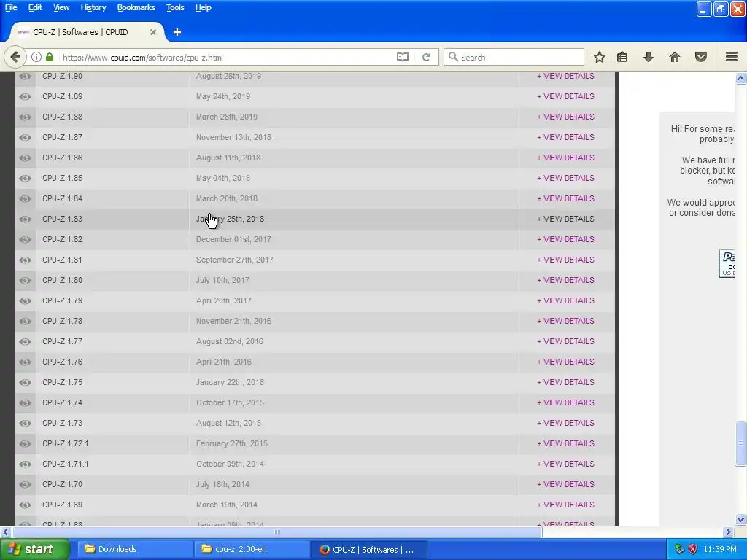Expand View Details for CPU-Z 1.84
This screenshot has height=560, width=747.
(565, 198)
